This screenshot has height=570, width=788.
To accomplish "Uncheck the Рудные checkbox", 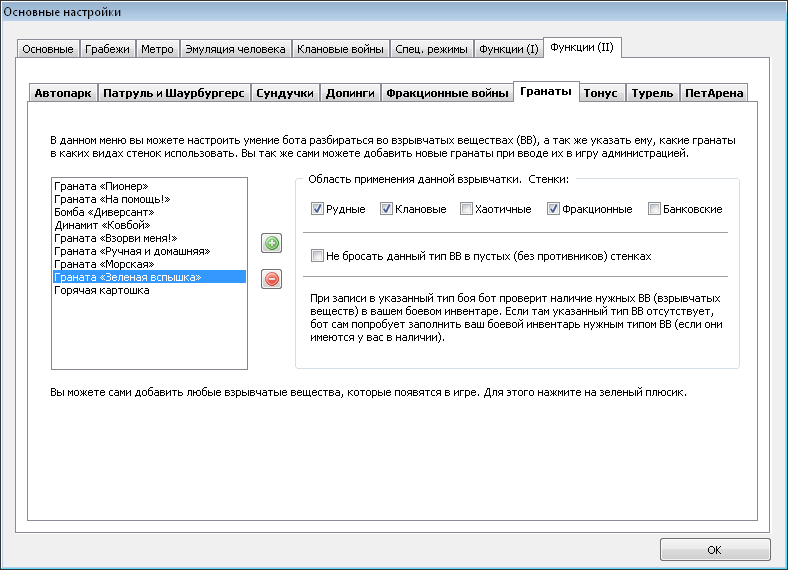I will tap(317, 209).
